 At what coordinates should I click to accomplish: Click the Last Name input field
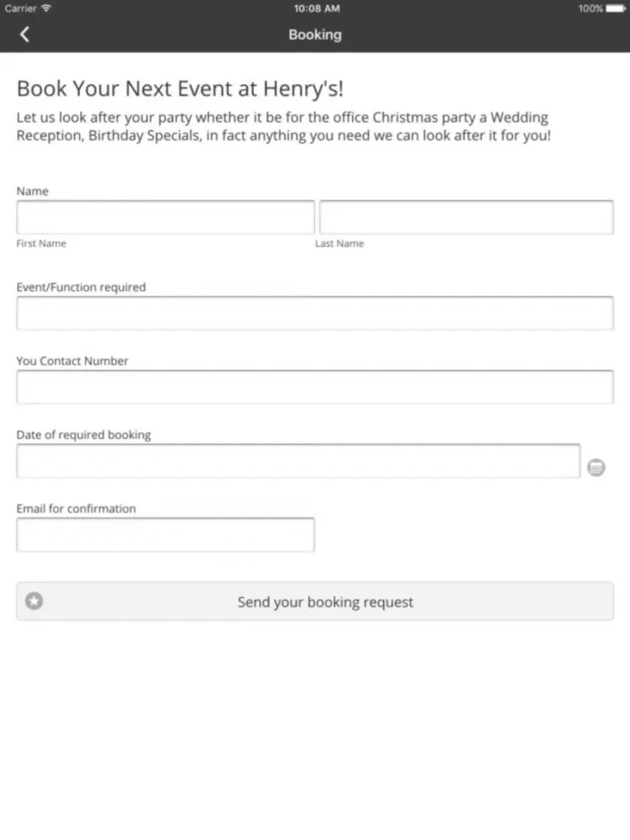466,217
